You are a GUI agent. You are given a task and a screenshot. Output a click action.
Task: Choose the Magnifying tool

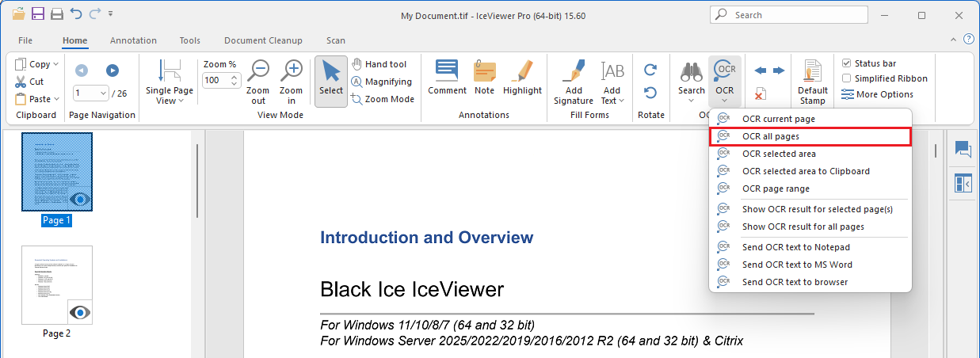(x=382, y=82)
